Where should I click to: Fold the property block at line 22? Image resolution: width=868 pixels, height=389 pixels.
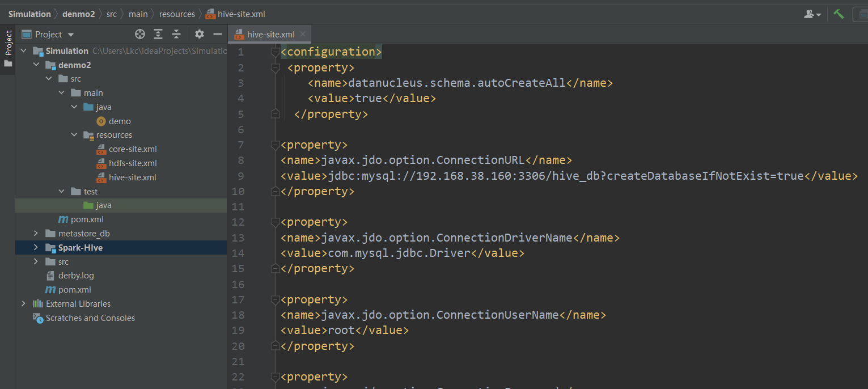coord(276,377)
